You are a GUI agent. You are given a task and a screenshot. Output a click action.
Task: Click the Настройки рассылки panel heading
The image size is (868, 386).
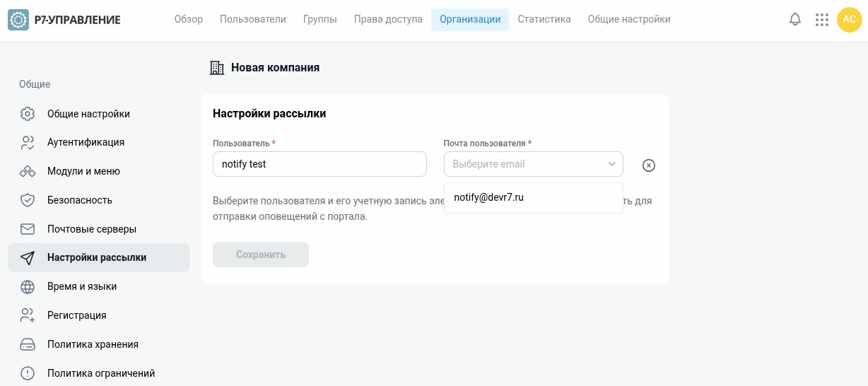269,113
